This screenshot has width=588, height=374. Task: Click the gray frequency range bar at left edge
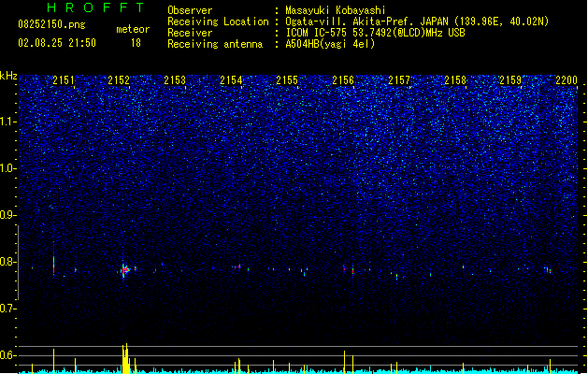point(18,262)
